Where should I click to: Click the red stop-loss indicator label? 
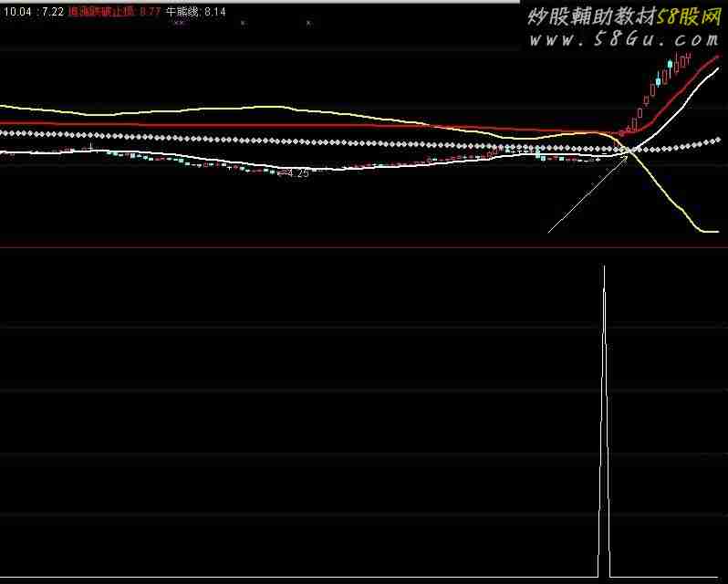point(102,12)
